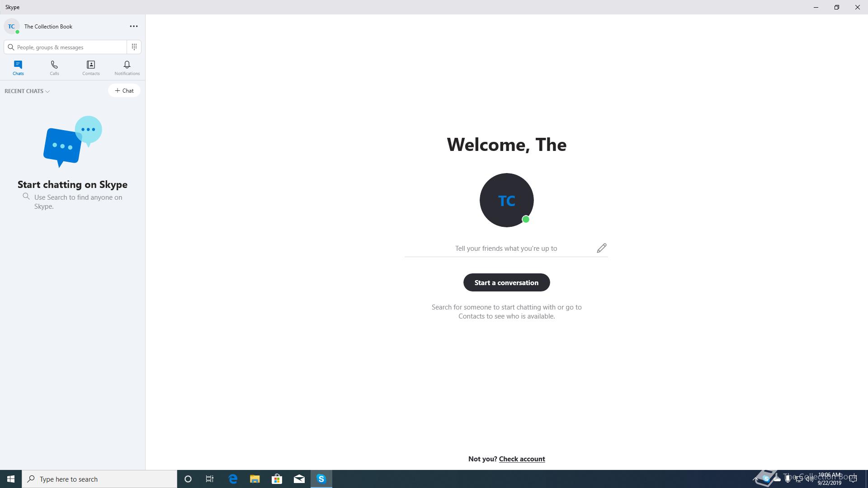Switch to the Chats tab
Viewport: 868px width, 488px height.
click(18, 68)
